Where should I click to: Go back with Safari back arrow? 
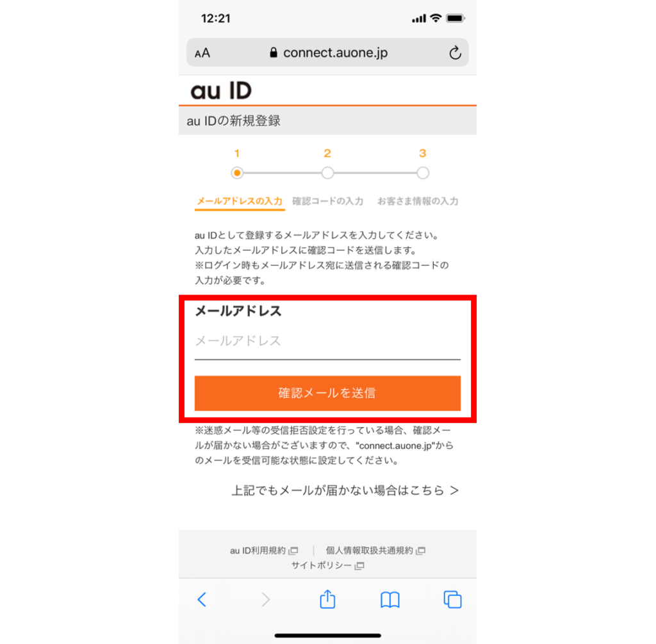pos(202,599)
